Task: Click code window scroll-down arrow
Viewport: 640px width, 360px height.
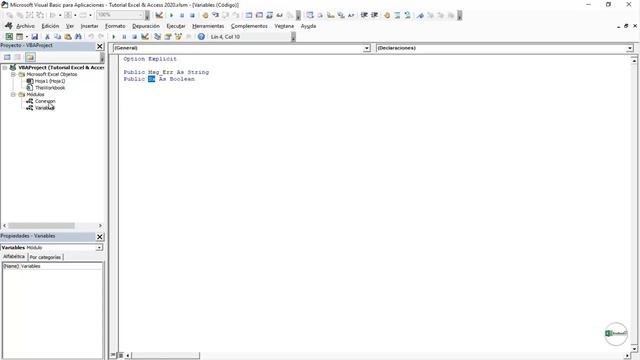Action: pyautogui.click(x=634, y=349)
